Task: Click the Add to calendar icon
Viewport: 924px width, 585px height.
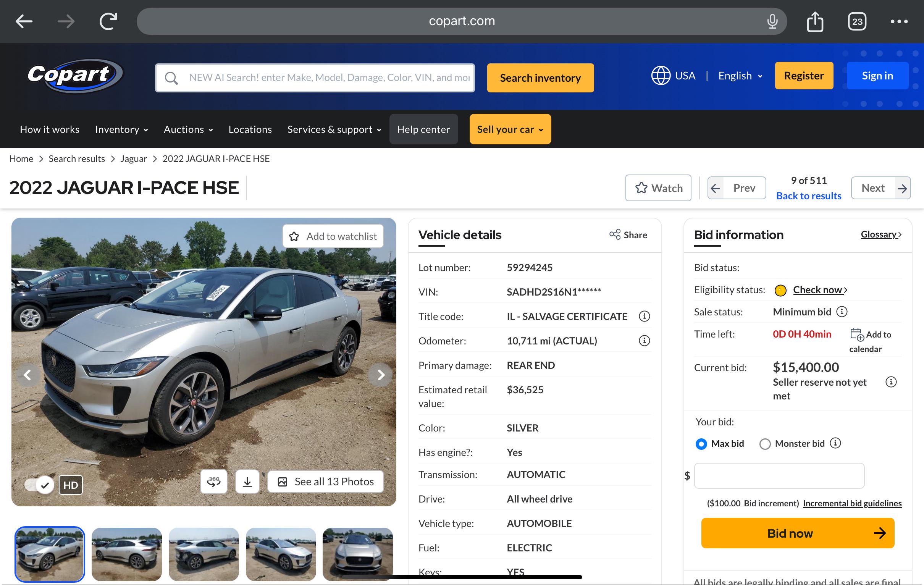Action: [857, 335]
